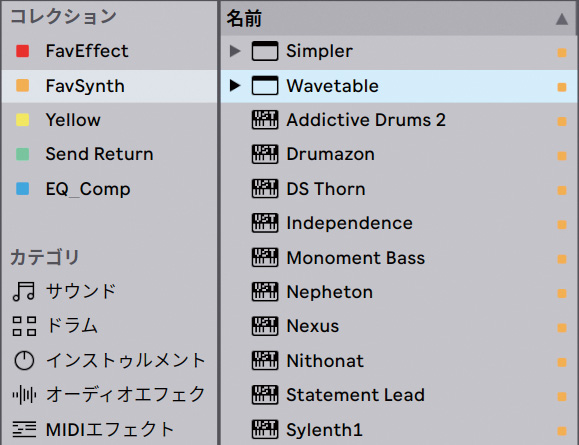Click orange tag on DS Thorn row
This screenshot has height=445, width=579.
coord(562,190)
